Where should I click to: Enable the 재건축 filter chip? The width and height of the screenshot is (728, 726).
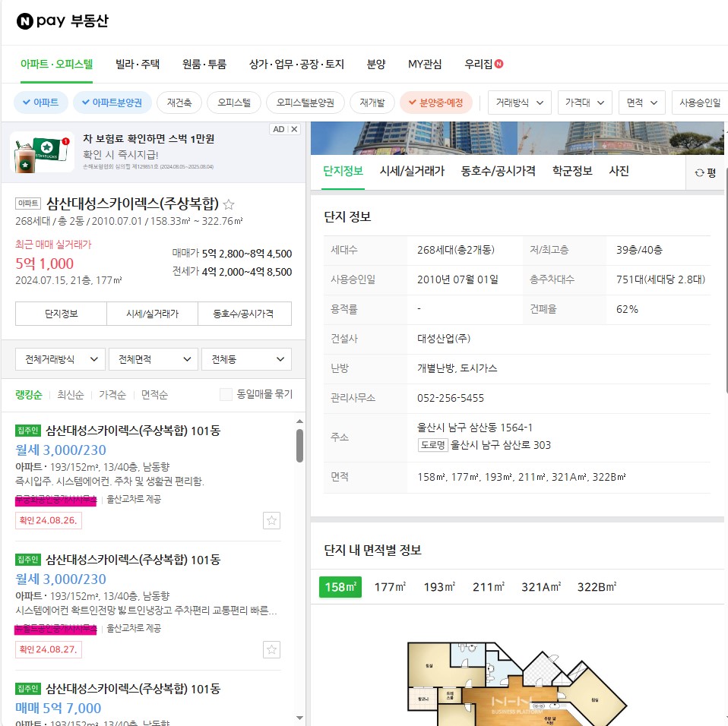click(179, 103)
